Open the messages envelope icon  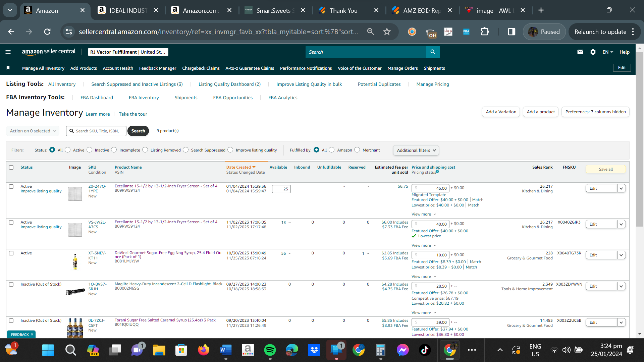(x=580, y=52)
